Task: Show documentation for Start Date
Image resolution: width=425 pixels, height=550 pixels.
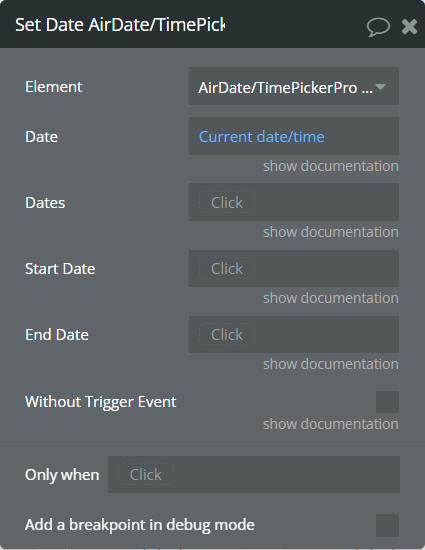Action: (x=331, y=298)
